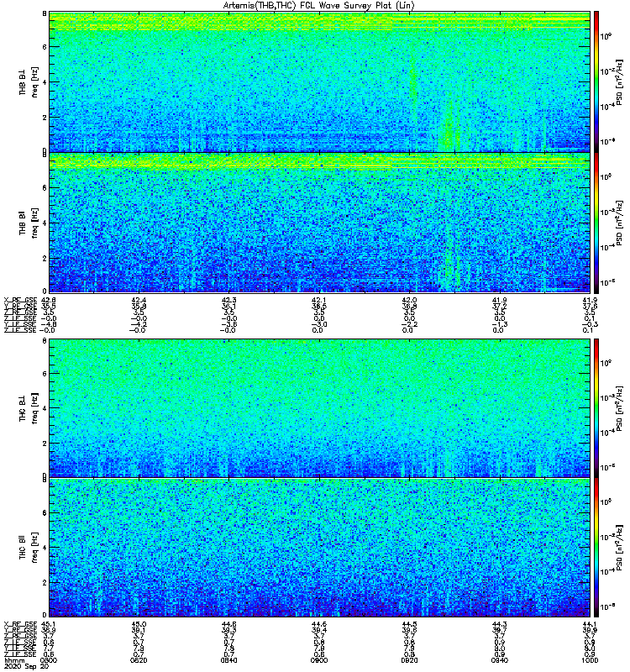Click the X_RE_GSE row label under THB panels
The height and width of the screenshot is (672, 630).
pos(20,300)
